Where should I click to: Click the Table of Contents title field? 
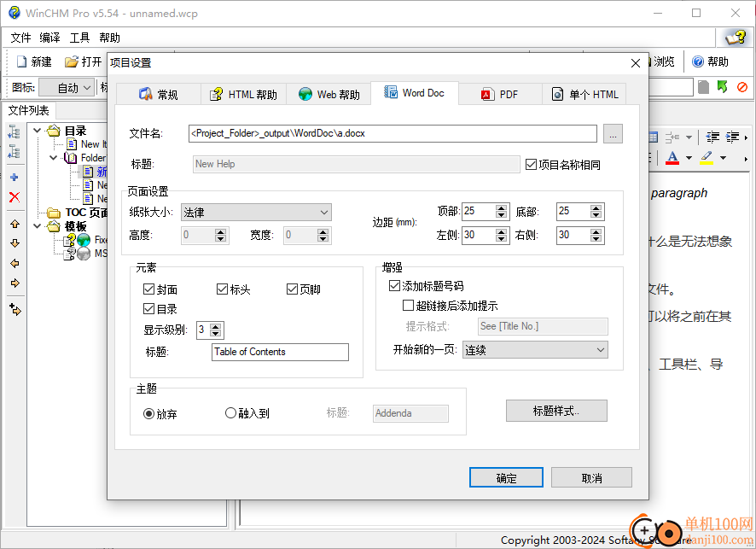(x=280, y=352)
